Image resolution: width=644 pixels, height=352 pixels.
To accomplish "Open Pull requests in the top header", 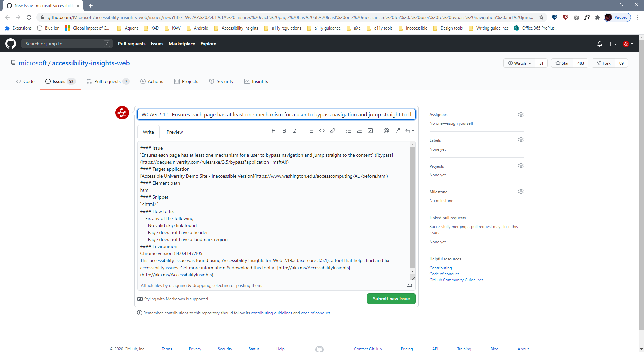I will click(x=132, y=44).
